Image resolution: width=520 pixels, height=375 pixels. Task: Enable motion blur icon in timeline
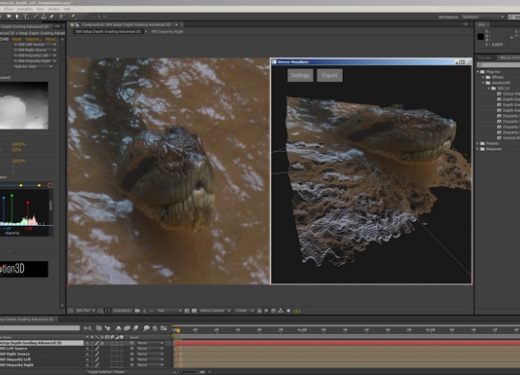pos(135,328)
